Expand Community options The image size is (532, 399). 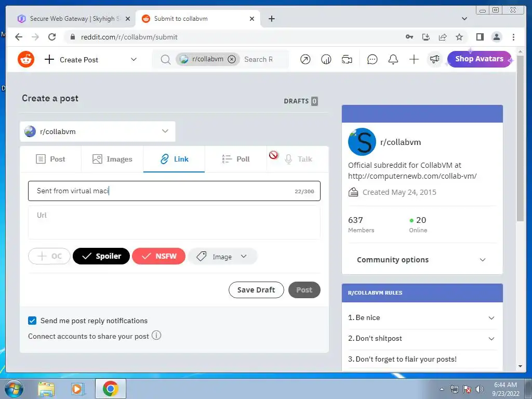click(422, 260)
